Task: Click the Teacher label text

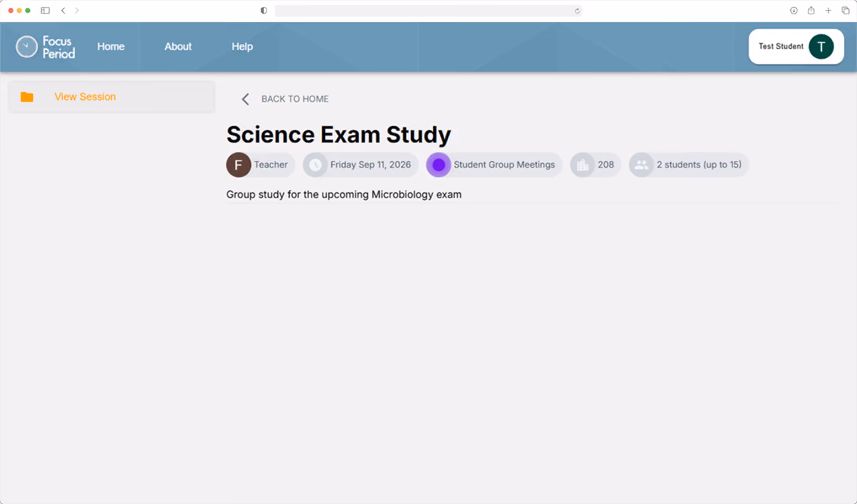Action: click(271, 165)
